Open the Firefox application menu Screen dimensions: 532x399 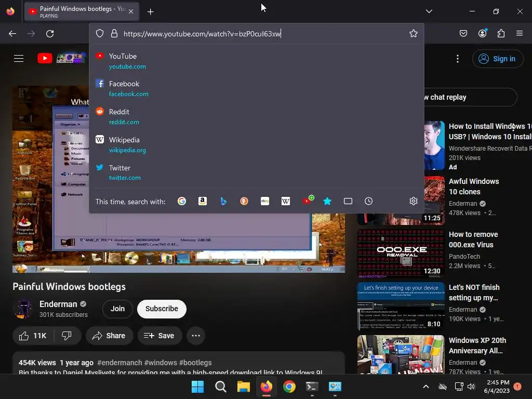click(520, 33)
